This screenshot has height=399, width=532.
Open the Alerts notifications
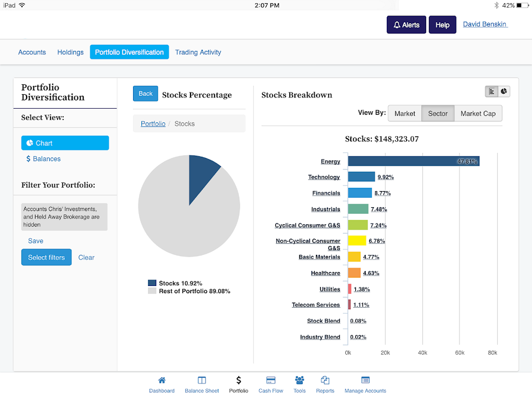pyautogui.click(x=406, y=25)
